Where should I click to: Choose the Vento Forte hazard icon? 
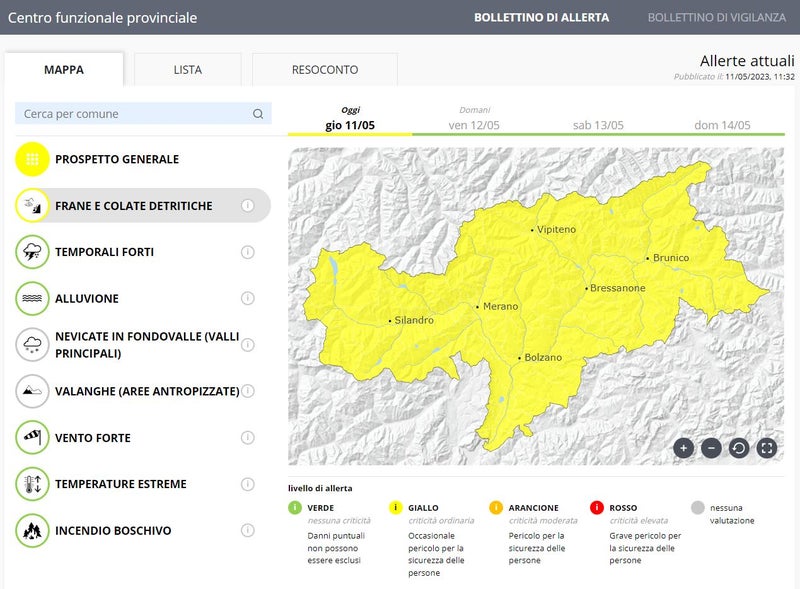[x=33, y=438]
